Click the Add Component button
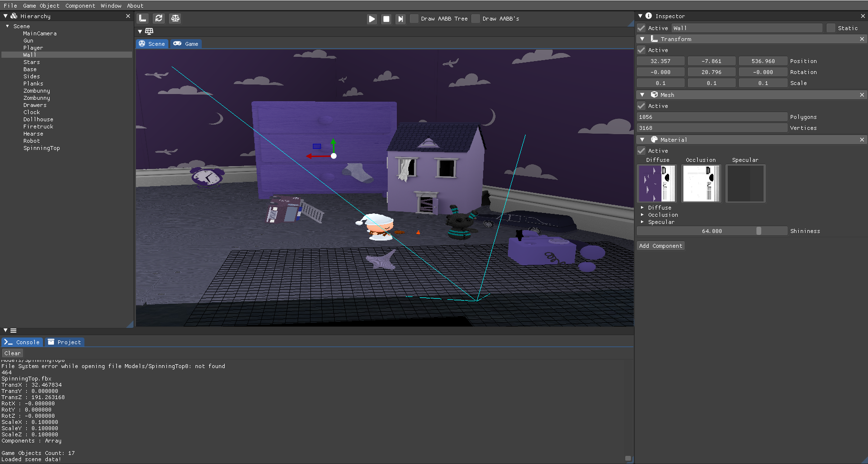The width and height of the screenshot is (868, 464). [x=661, y=246]
